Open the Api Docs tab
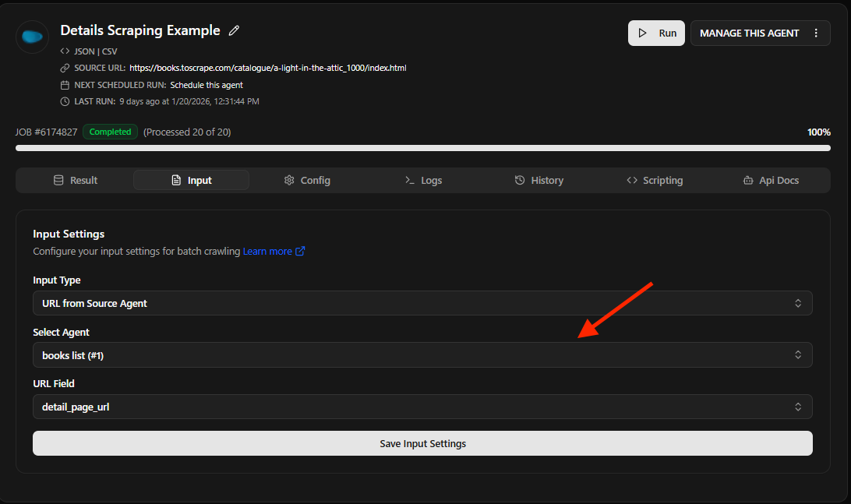The height and width of the screenshot is (504, 851). [770, 180]
